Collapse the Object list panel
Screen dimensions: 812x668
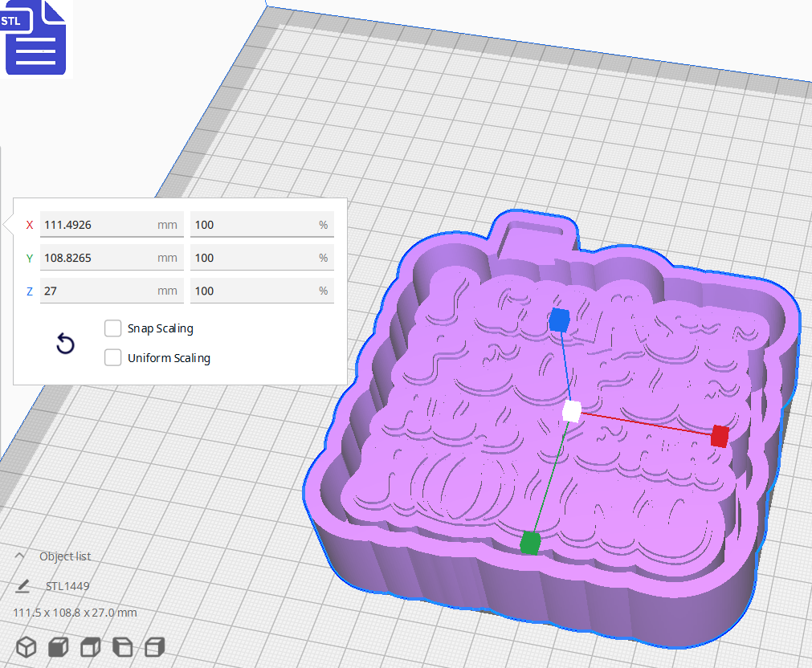point(20,556)
